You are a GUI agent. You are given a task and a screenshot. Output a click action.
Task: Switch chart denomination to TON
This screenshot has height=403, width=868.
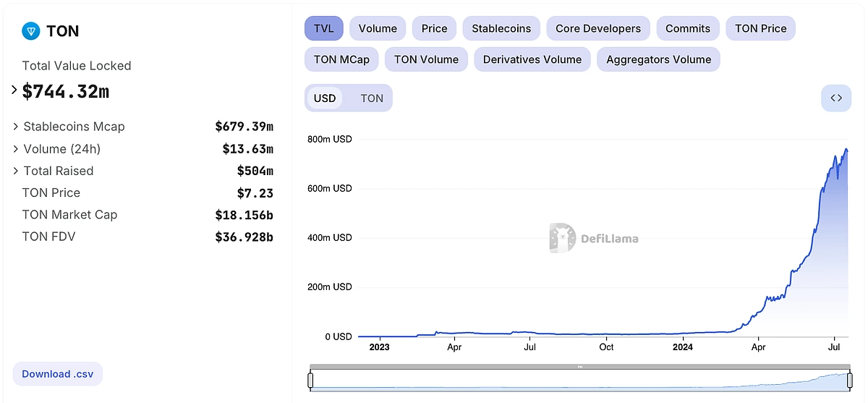pos(372,98)
